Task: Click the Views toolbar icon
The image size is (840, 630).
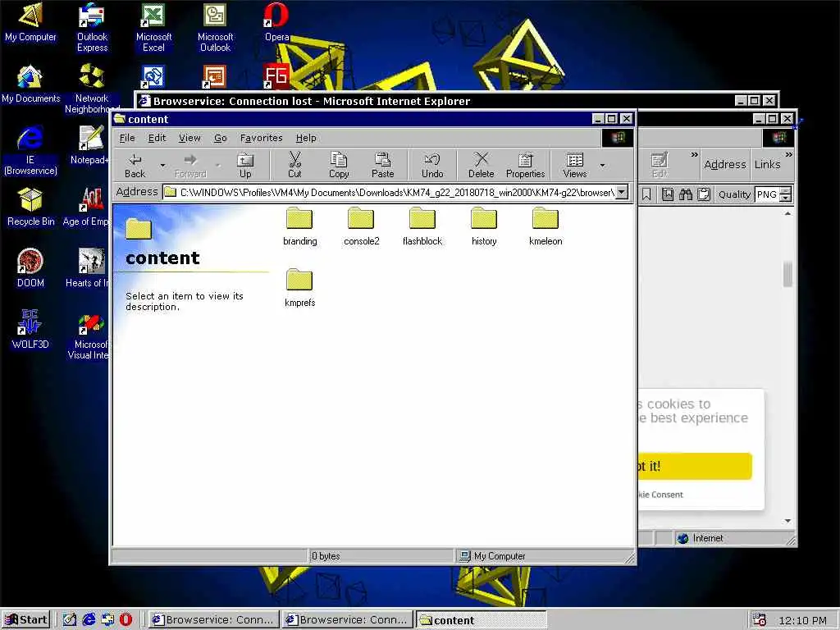Action: tap(575, 166)
